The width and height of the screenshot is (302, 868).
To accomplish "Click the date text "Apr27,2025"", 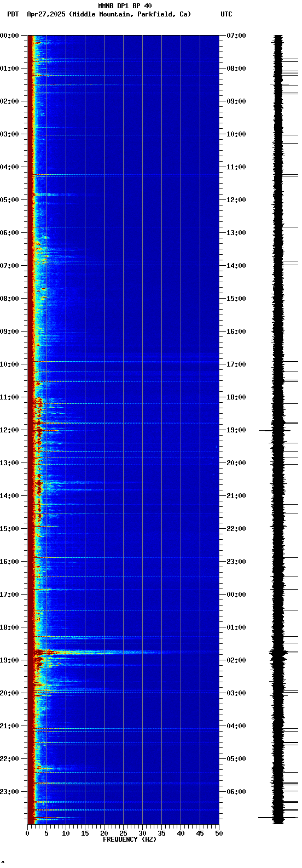I will click(x=47, y=14).
